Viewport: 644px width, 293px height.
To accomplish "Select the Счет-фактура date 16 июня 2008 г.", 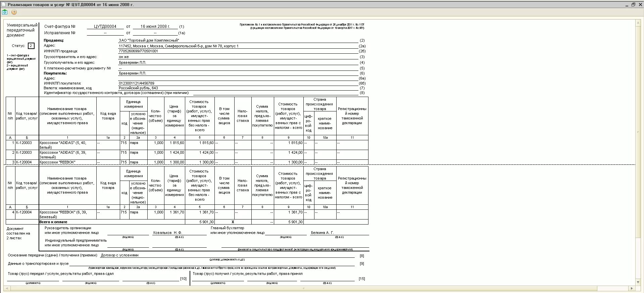I will (155, 27).
